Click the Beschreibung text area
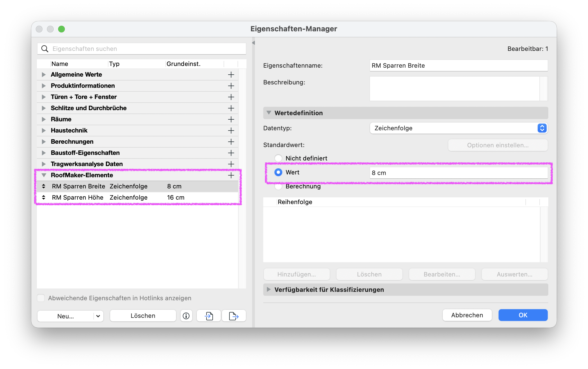 click(455, 89)
